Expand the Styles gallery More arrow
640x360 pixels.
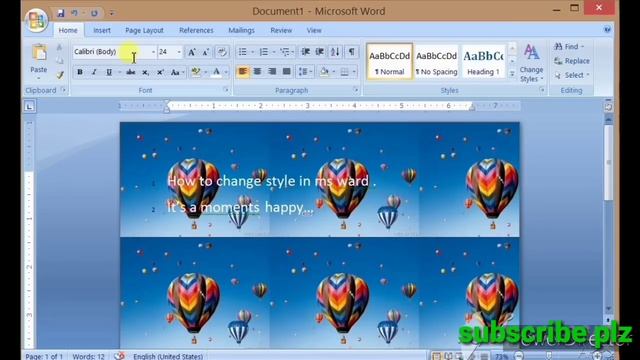512,73
